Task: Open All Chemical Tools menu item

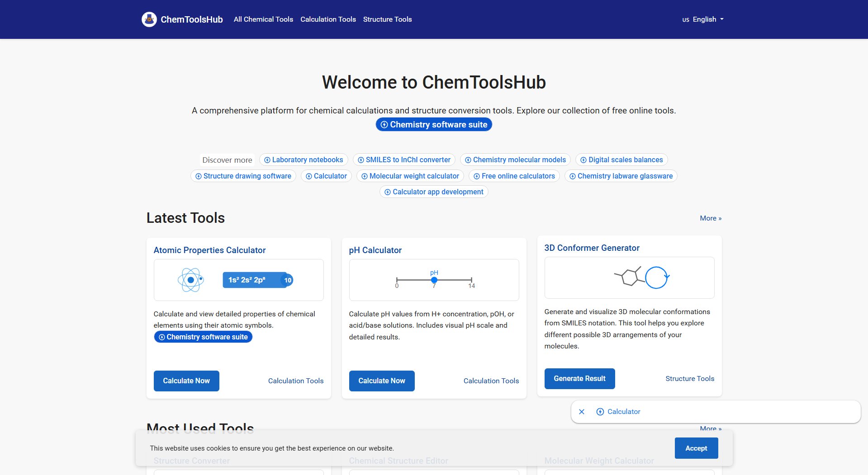Action: pyautogui.click(x=263, y=19)
